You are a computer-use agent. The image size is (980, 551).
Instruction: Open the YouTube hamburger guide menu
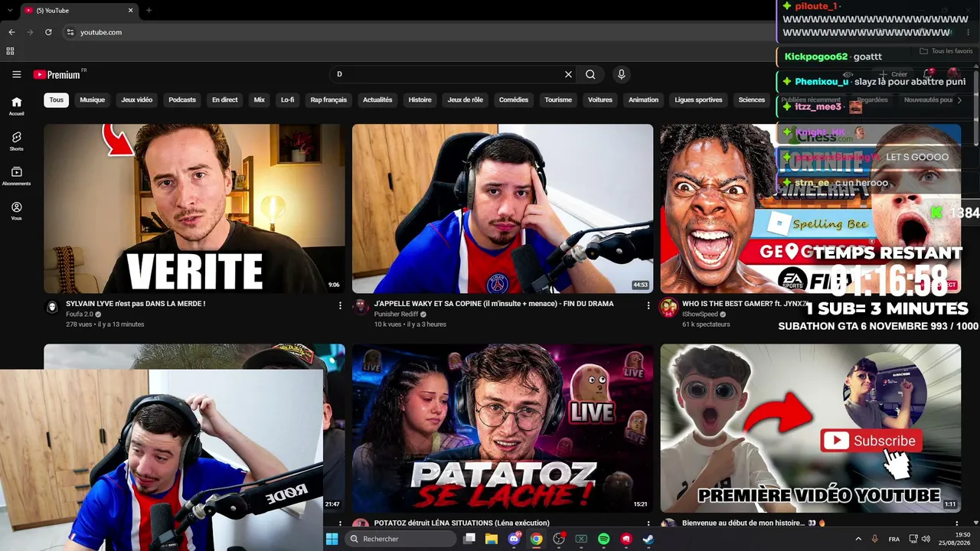(16, 74)
